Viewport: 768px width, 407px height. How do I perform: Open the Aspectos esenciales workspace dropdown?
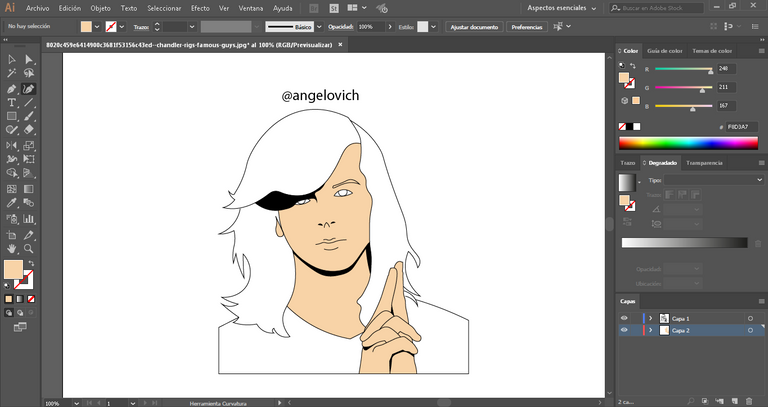[x=562, y=8]
